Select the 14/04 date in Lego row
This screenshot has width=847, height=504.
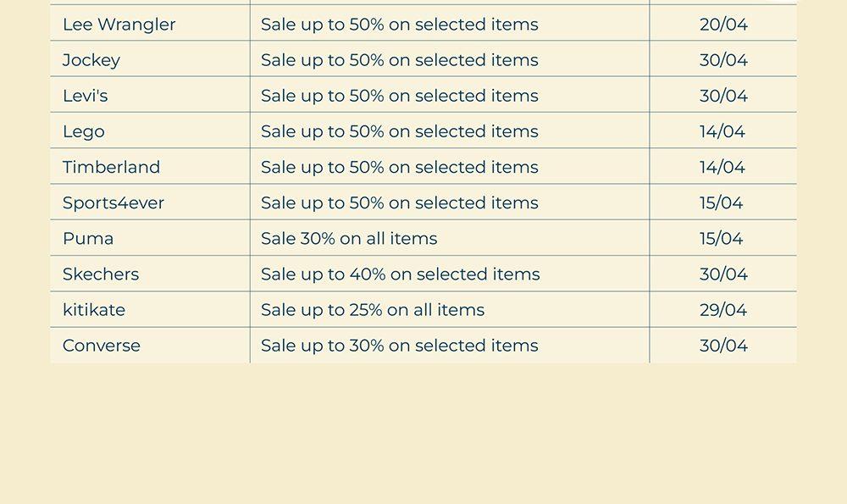point(722,131)
